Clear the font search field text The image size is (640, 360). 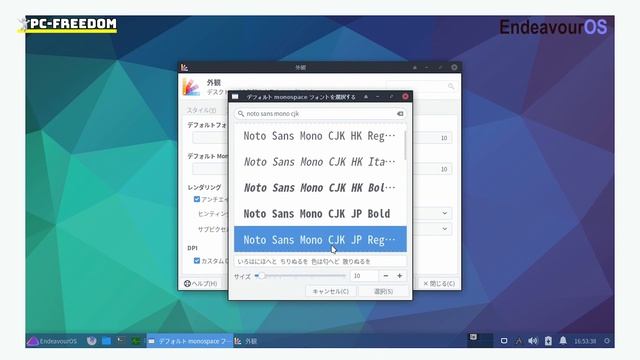(400, 113)
